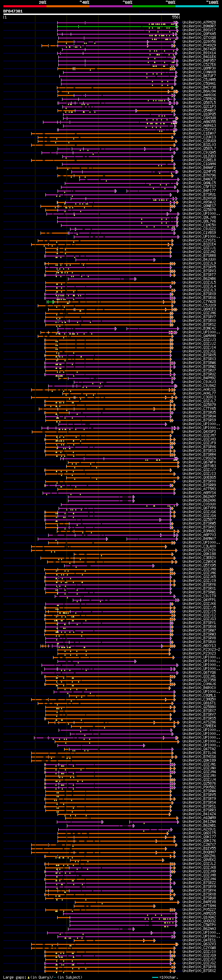Click label UniRef100_B3ZL03
Image resolution: width=222 pixels, height=980 pixels.
[199, 145]
